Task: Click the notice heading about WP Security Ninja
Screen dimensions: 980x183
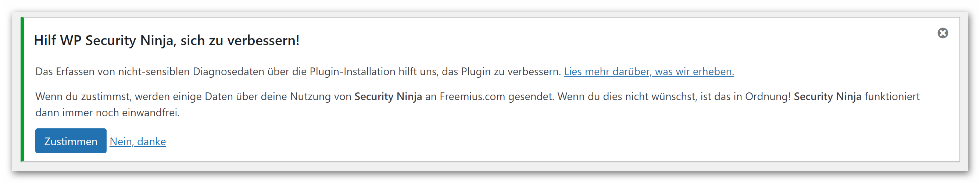Action: pos(167,40)
